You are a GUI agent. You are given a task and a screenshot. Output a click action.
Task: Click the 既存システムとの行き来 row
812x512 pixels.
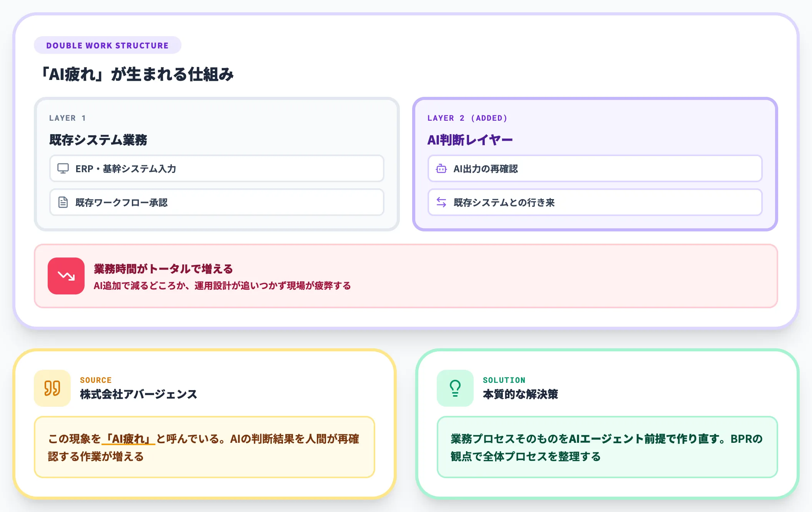point(595,202)
